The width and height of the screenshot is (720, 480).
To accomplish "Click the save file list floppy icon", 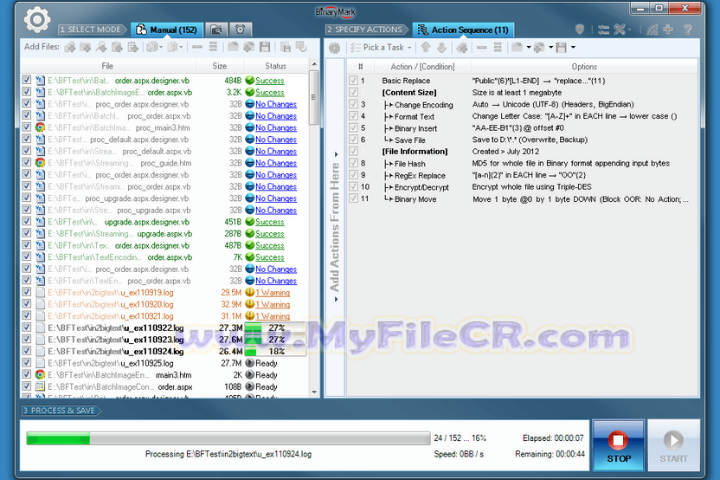I will point(265,47).
